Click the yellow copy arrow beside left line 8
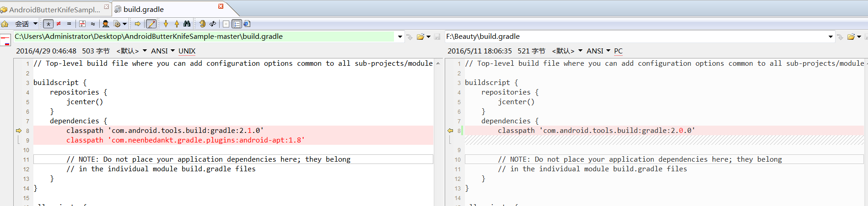 click(x=19, y=131)
